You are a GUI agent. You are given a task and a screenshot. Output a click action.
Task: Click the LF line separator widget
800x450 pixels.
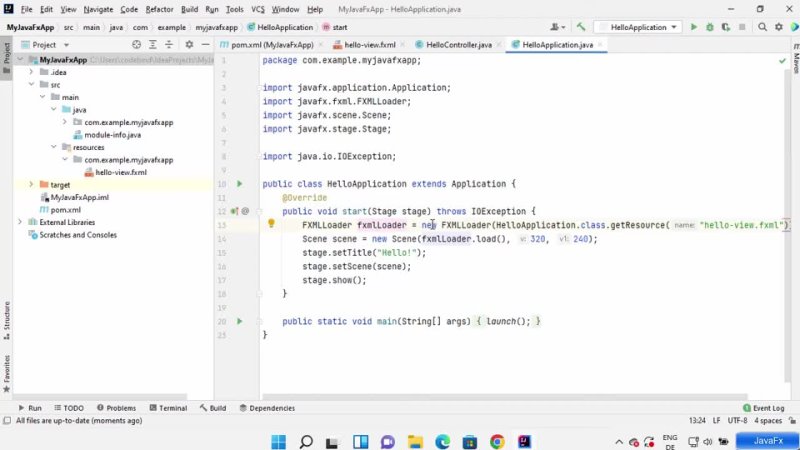716,421
